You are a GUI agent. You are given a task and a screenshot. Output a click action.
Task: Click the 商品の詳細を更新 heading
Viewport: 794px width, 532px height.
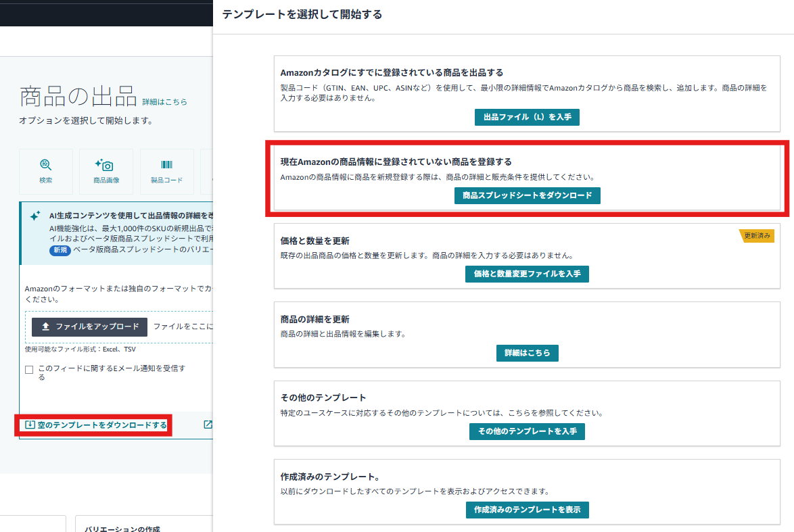pyautogui.click(x=315, y=319)
